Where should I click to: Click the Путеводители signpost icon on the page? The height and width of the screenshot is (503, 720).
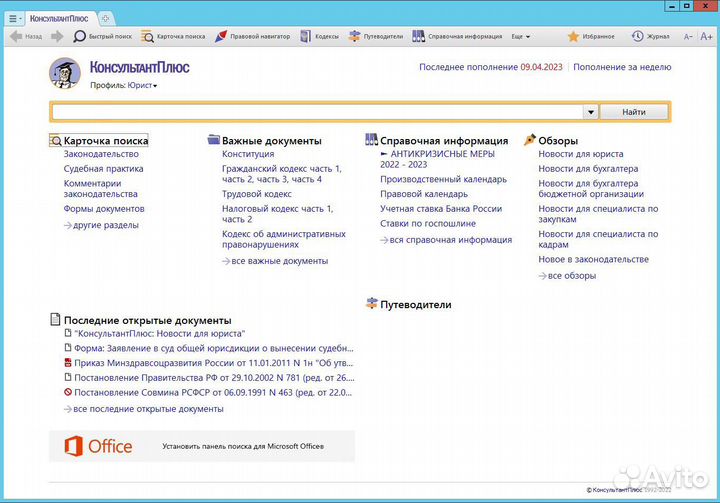[x=371, y=304]
